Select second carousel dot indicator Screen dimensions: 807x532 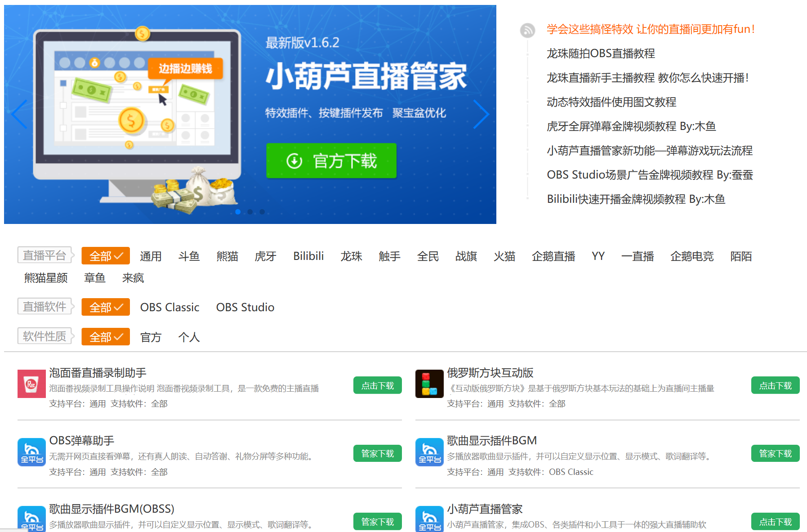(250, 212)
